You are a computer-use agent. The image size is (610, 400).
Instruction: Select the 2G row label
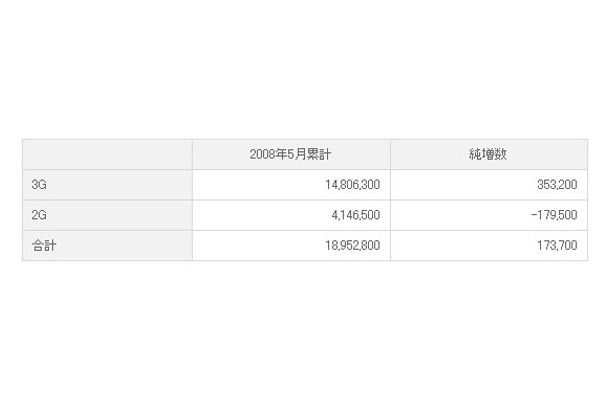(x=39, y=215)
